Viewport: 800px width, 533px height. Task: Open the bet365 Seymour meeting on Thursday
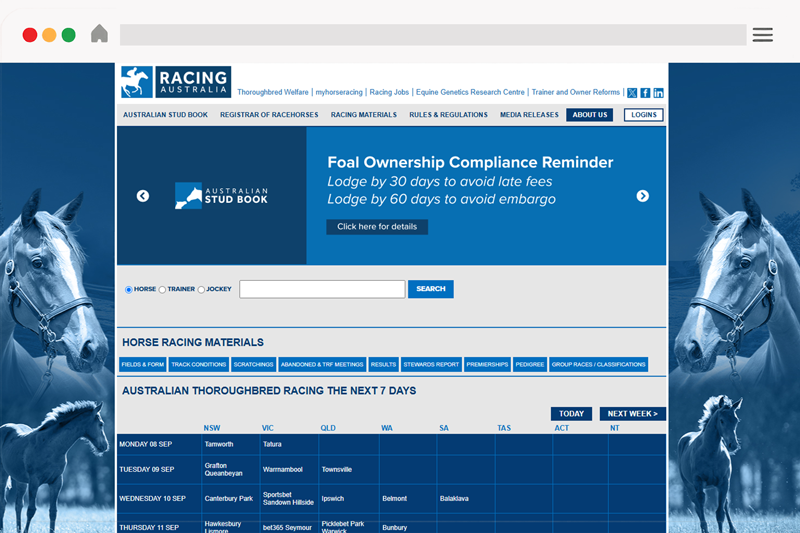point(287,528)
